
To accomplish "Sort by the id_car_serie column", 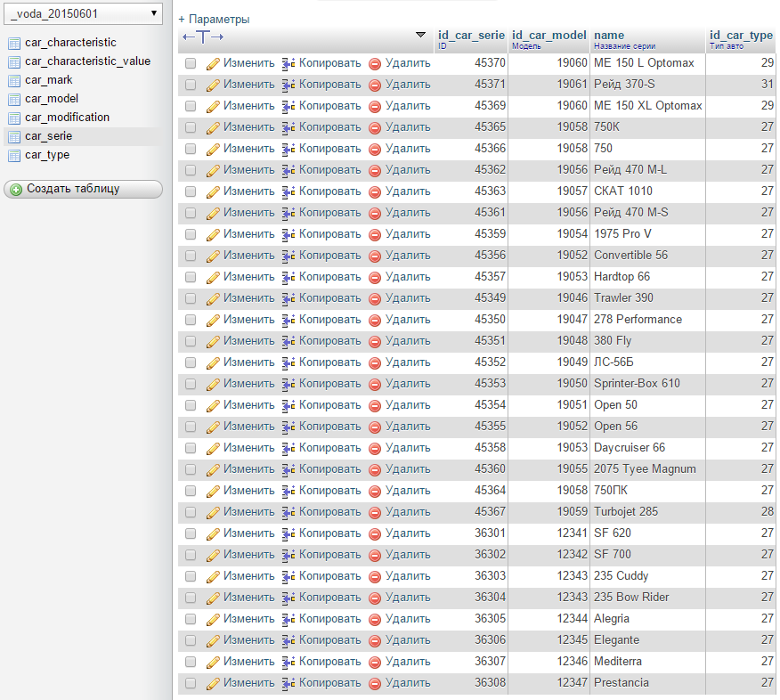I will (x=471, y=35).
